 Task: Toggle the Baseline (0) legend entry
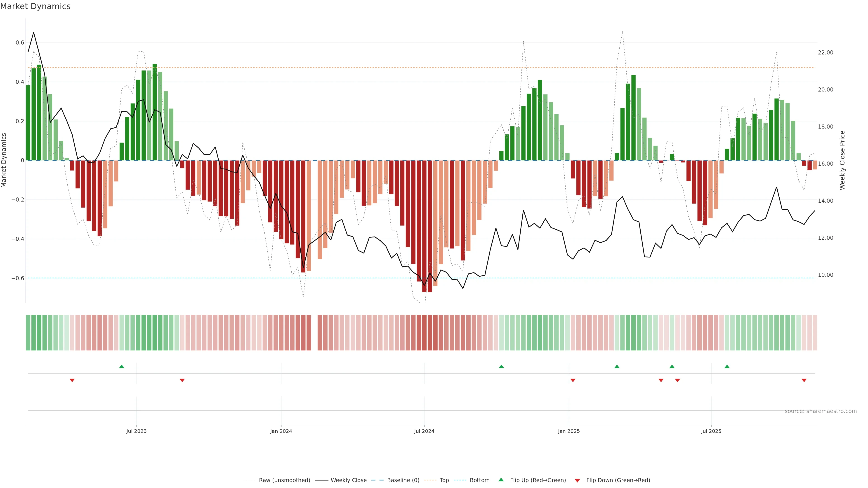pyautogui.click(x=403, y=480)
